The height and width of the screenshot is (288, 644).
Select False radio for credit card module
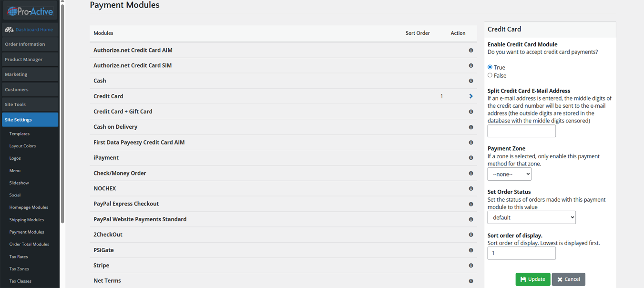pyautogui.click(x=490, y=75)
